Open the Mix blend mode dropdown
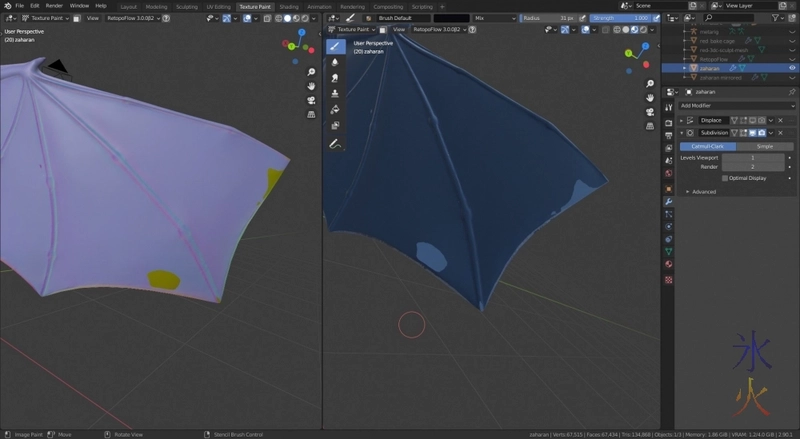 coord(493,18)
